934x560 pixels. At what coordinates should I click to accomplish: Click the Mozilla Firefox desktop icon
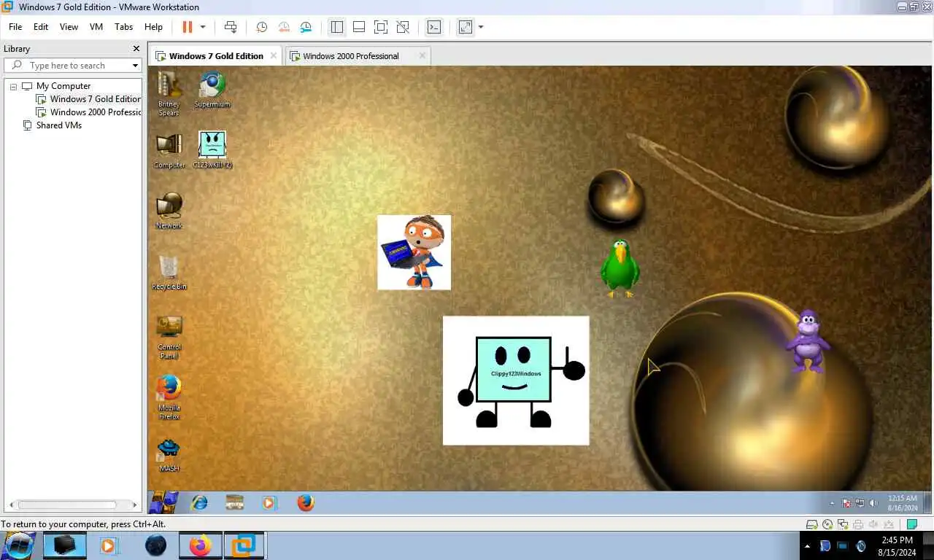169,397
